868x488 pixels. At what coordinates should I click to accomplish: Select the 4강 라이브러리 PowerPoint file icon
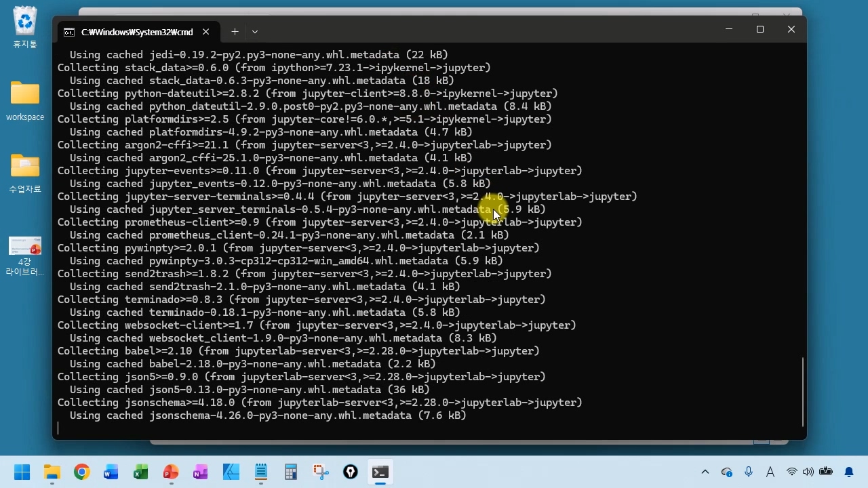tap(25, 256)
